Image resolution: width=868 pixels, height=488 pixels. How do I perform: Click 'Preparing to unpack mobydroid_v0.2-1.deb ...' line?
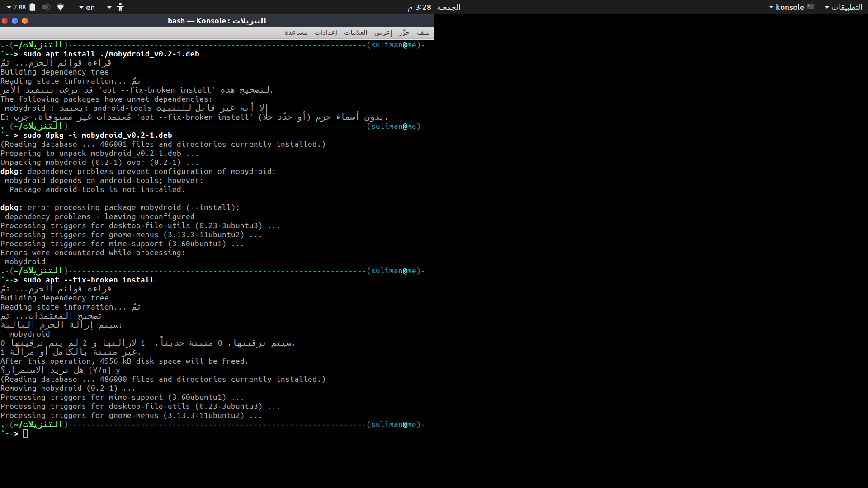point(99,153)
